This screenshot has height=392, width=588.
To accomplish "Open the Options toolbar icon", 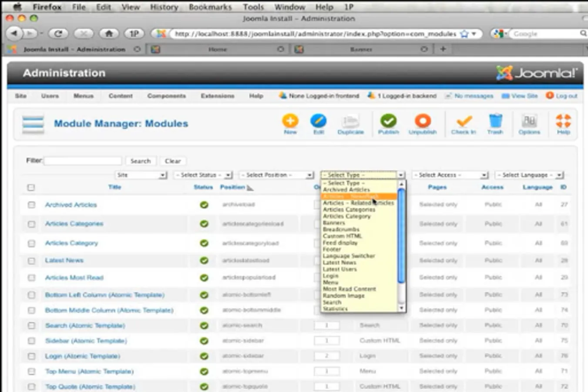I will pyautogui.click(x=529, y=121).
